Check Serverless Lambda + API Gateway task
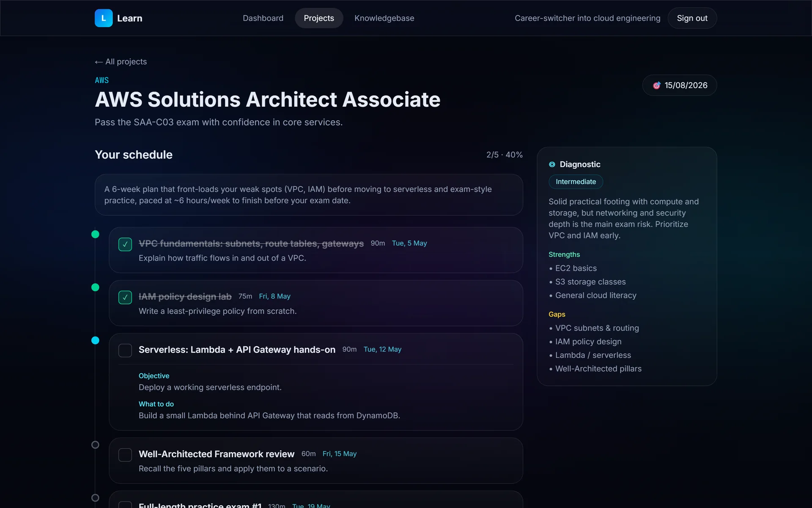The image size is (812, 508). (x=125, y=351)
